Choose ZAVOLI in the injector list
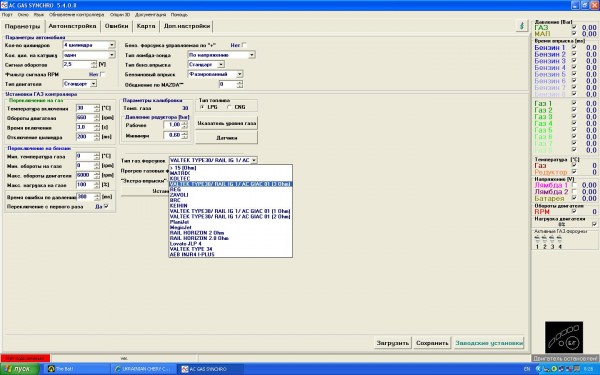 click(230, 195)
